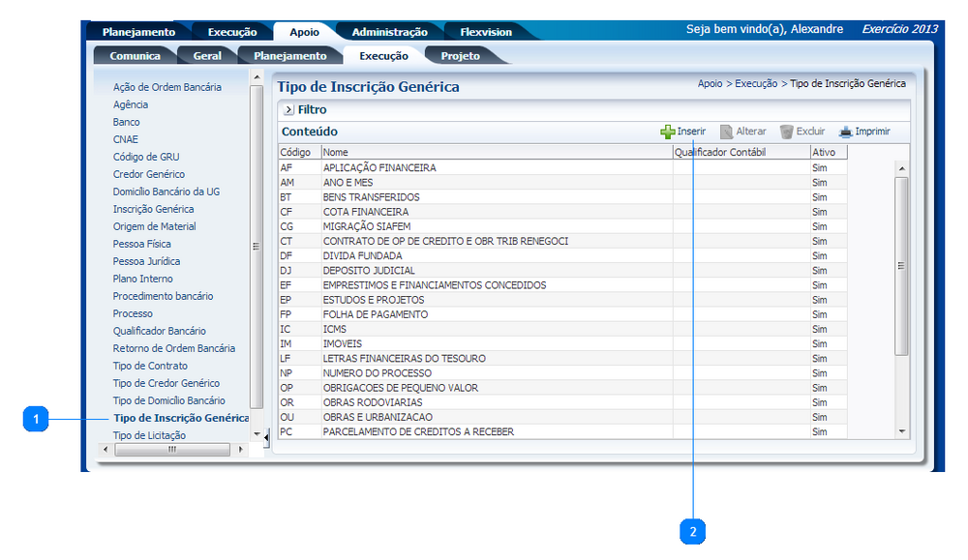This screenshot has height=560, width=968.
Task: Click Execução in the breadcrumb
Action: [x=755, y=84]
